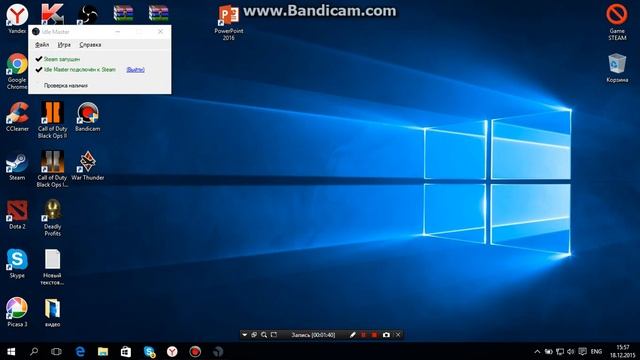Open File Explorer from the taskbar
The image size is (640, 360).
pos(103,351)
